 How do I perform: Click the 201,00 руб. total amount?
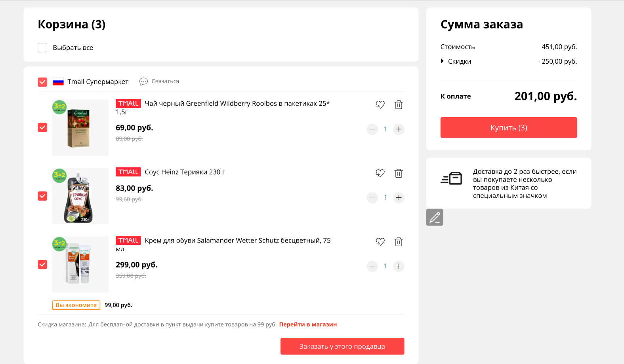[x=546, y=96]
